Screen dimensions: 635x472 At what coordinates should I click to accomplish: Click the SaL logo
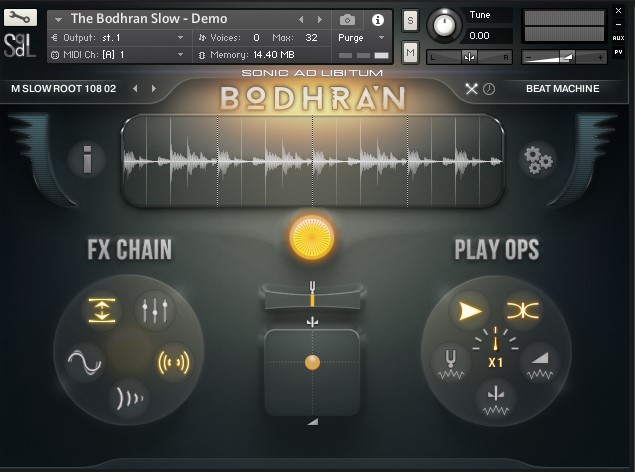coord(20,46)
